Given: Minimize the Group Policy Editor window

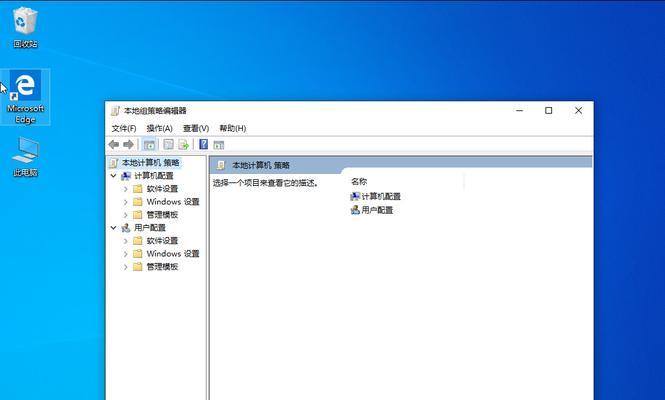Looking at the screenshot, I should coord(520,111).
